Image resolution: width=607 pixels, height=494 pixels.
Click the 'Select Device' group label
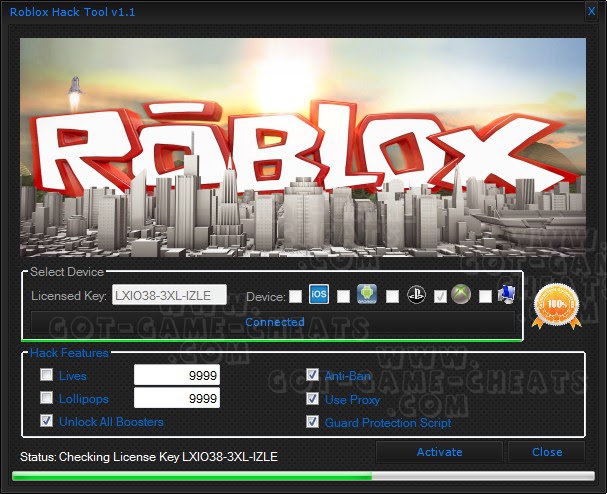pyautogui.click(x=67, y=272)
